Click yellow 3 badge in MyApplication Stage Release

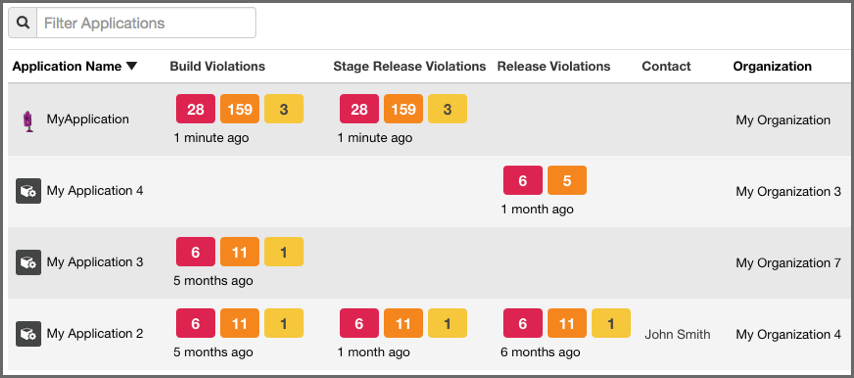[x=447, y=109]
